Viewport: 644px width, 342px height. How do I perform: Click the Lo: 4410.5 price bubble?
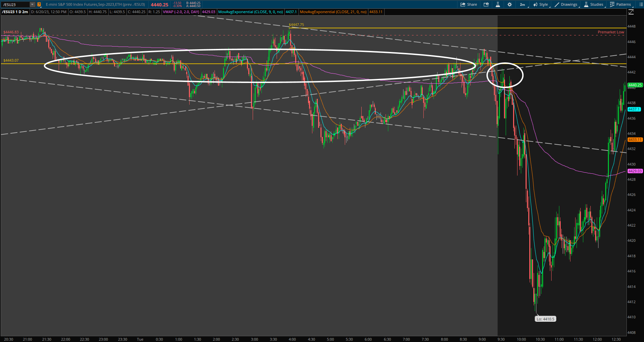pyautogui.click(x=545, y=319)
